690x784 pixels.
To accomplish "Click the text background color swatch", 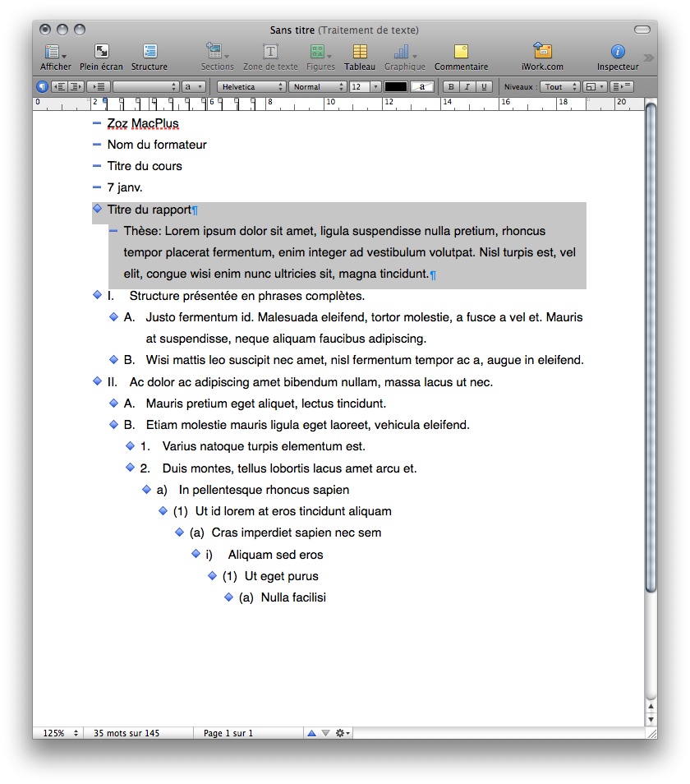I will [x=421, y=86].
